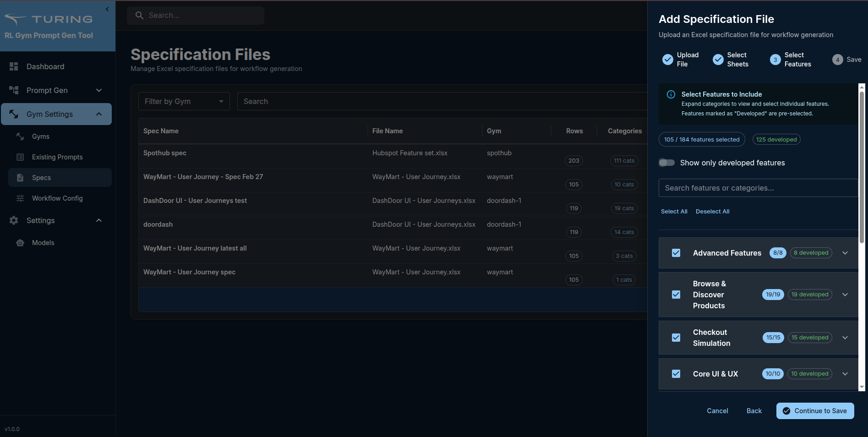Click the Gyms dumbbell icon
The width and height of the screenshot is (868, 437).
coord(20,137)
